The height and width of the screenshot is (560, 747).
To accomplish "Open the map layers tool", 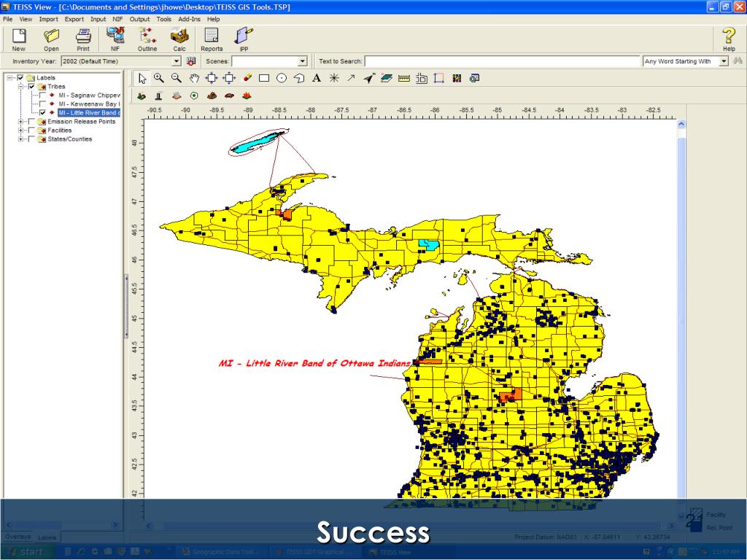I will pos(387,79).
